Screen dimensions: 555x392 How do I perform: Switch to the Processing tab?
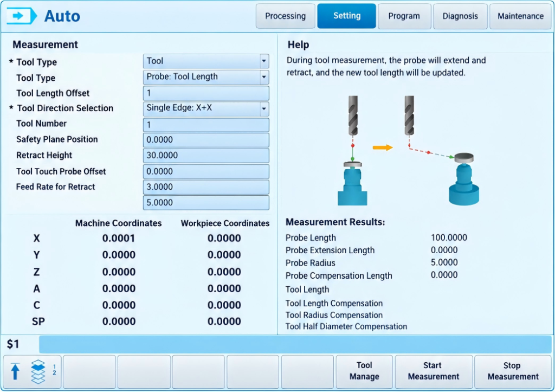pyautogui.click(x=285, y=16)
